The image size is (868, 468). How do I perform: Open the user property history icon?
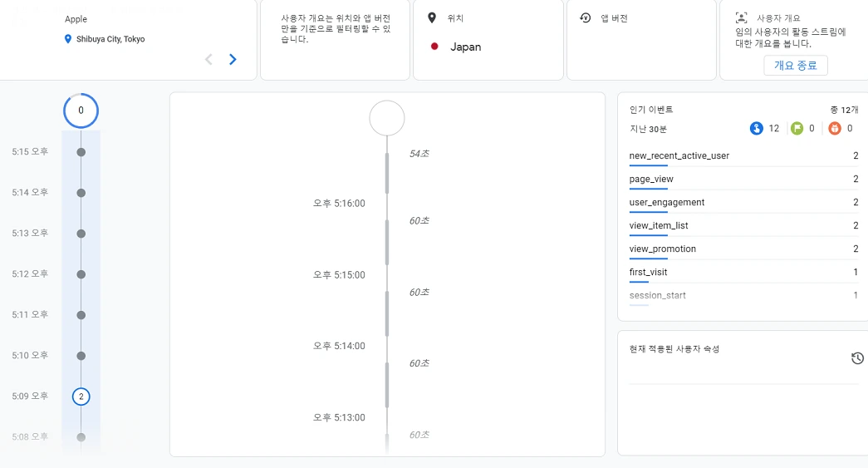(x=857, y=358)
